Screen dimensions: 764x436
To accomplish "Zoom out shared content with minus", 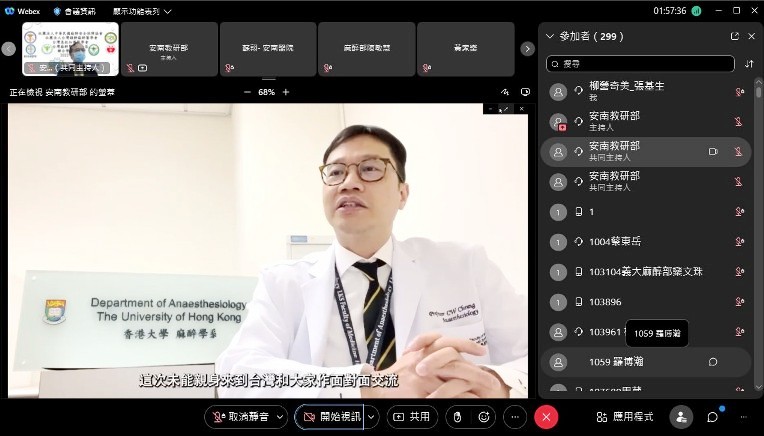I will [247, 92].
